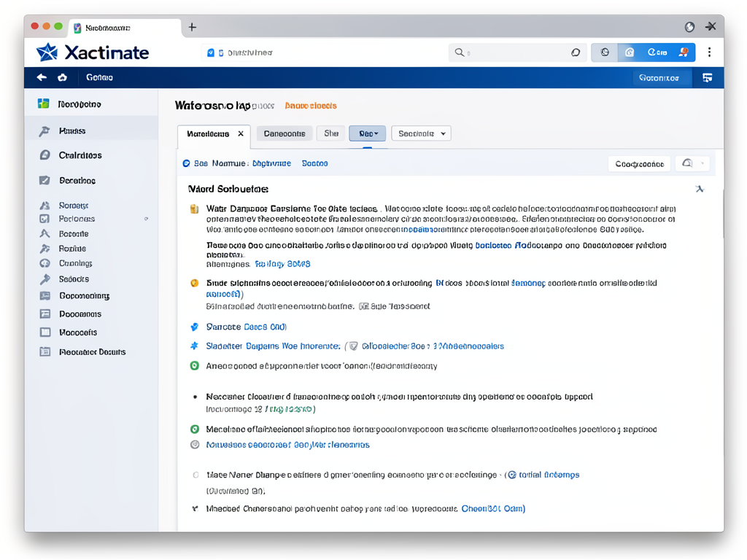747x560 pixels.
Task: Click the layout icon at blue bar's right end
Action: 707,77
